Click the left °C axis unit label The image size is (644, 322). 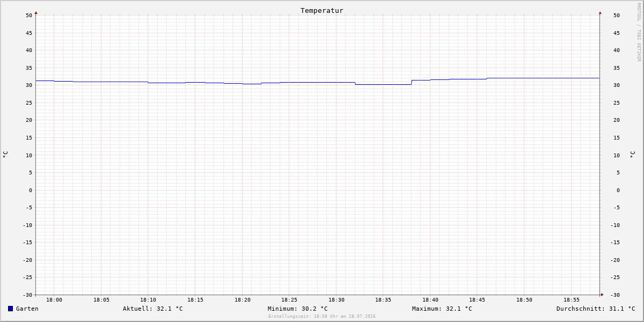(5, 154)
